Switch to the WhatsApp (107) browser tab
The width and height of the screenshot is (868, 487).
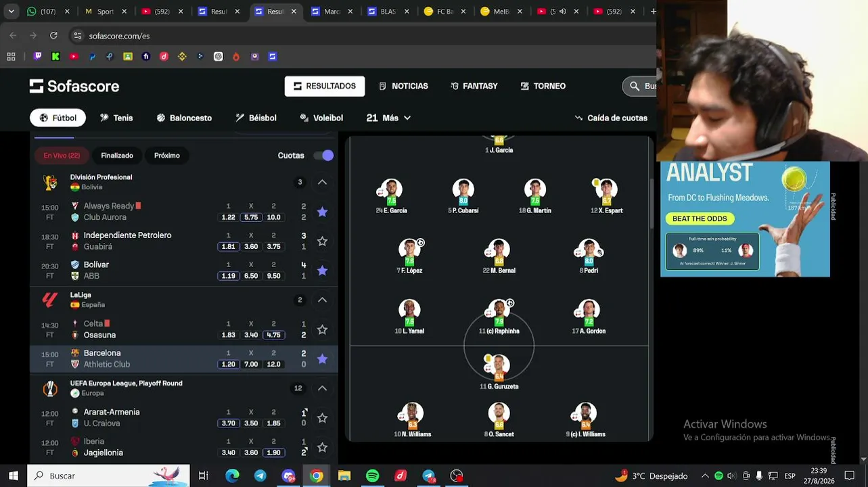coord(47,11)
